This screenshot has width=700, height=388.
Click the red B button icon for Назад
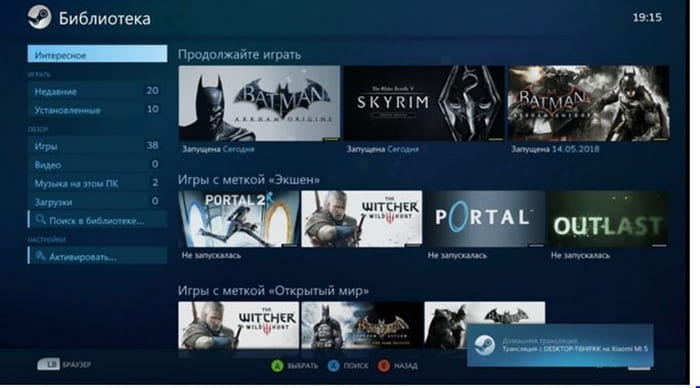(383, 366)
